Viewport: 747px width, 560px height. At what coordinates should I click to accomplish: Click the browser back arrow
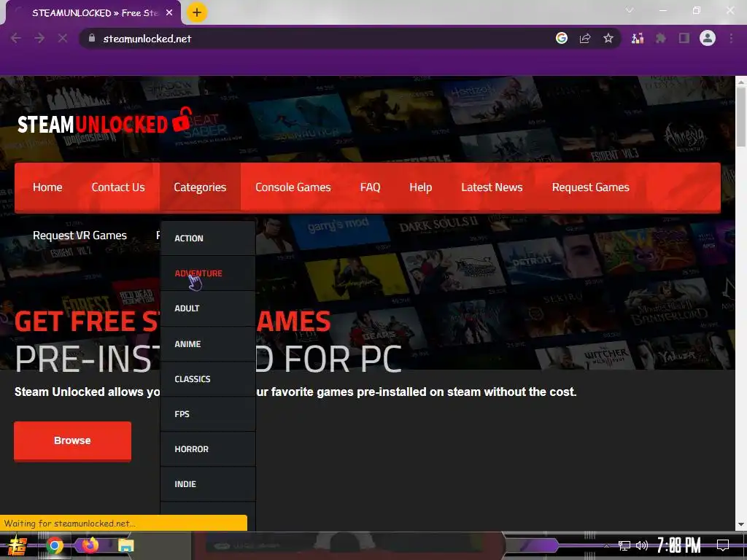click(16, 38)
